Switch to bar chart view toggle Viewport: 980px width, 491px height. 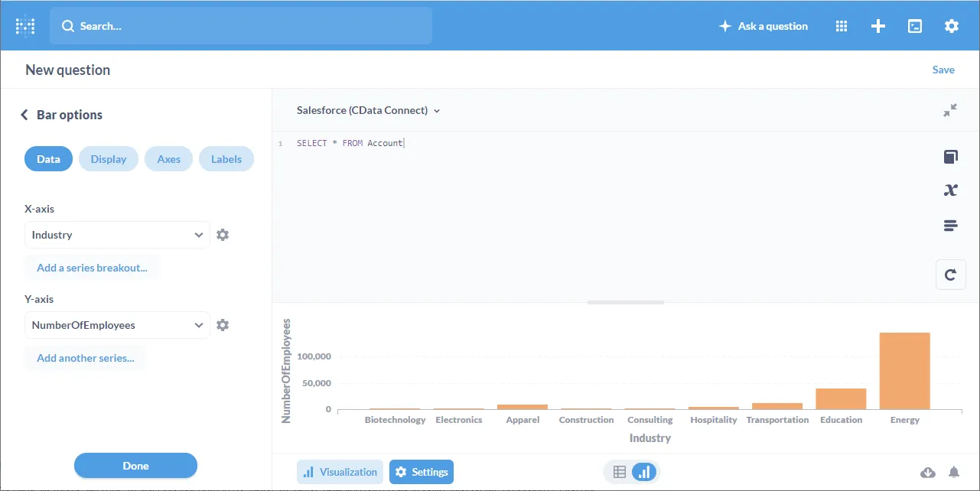644,473
